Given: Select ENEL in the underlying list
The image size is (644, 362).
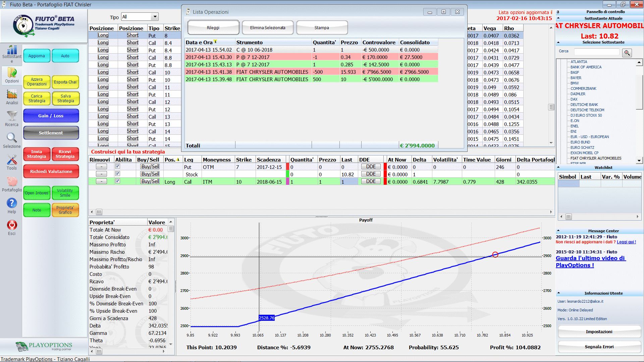Looking at the screenshot, I should click(575, 126).
